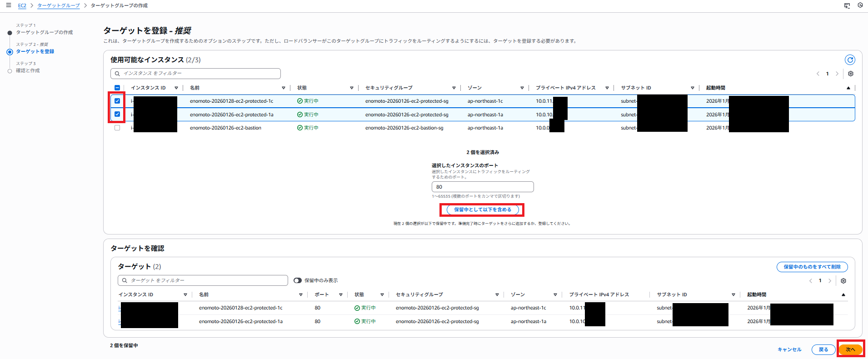Open the 状態 column sort dropdown in instances table
Viewport: 868px width, 359px height.
point(351,88)
